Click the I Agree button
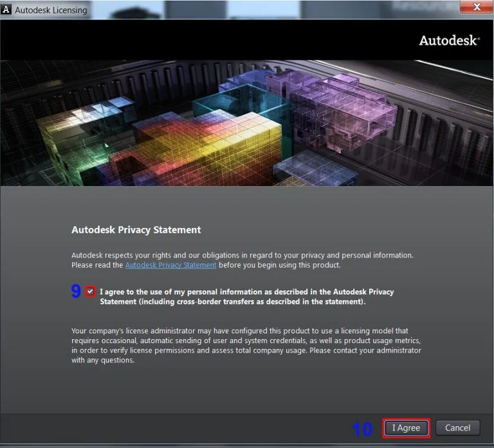 pyautogui.click(x=406, y=428)
